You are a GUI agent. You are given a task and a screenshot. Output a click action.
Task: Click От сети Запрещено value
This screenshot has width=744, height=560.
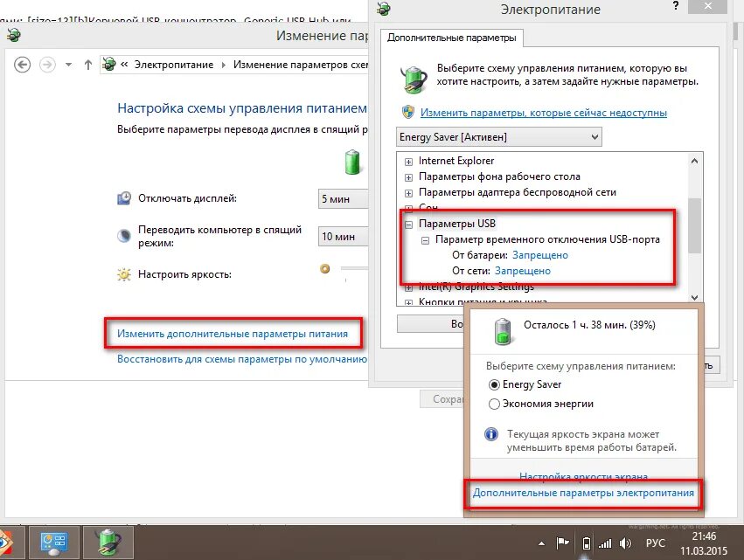click(523, 271)
